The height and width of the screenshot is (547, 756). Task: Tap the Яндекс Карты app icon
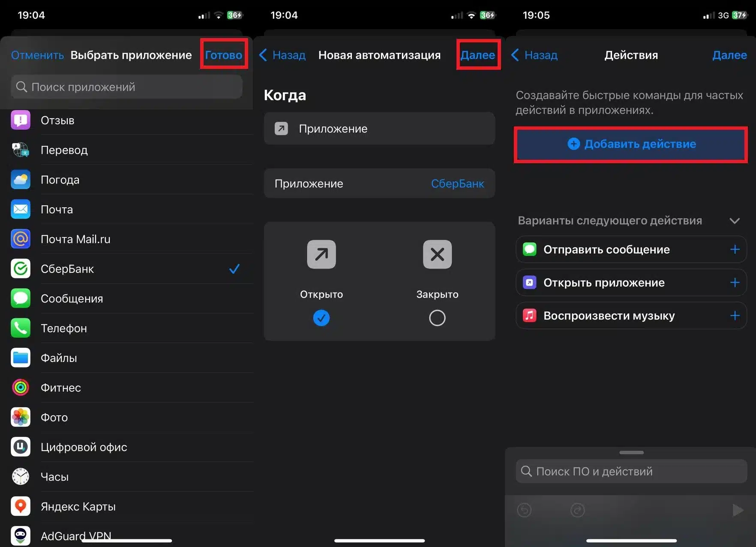click(20, 506)
